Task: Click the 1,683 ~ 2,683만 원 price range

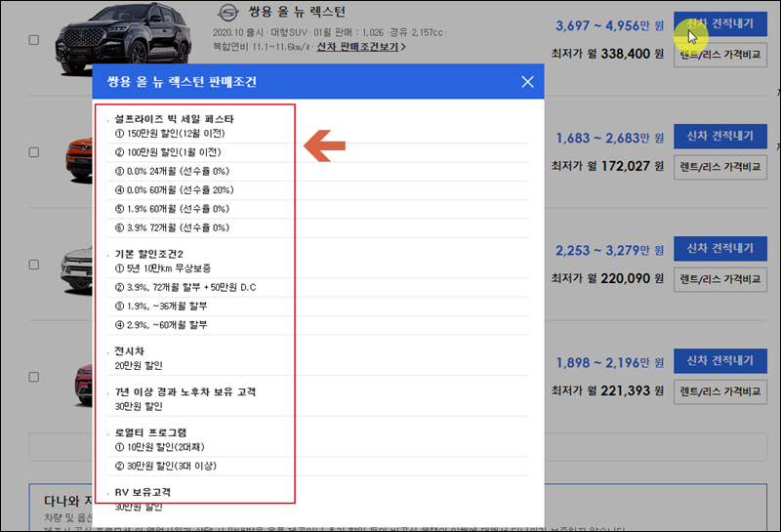Action: coord(609,138)
